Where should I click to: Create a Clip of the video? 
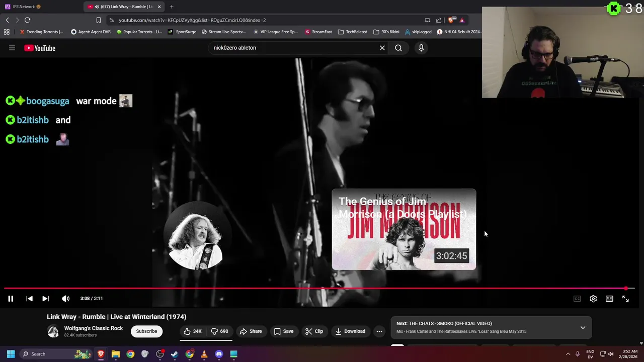tap(314, 331)
